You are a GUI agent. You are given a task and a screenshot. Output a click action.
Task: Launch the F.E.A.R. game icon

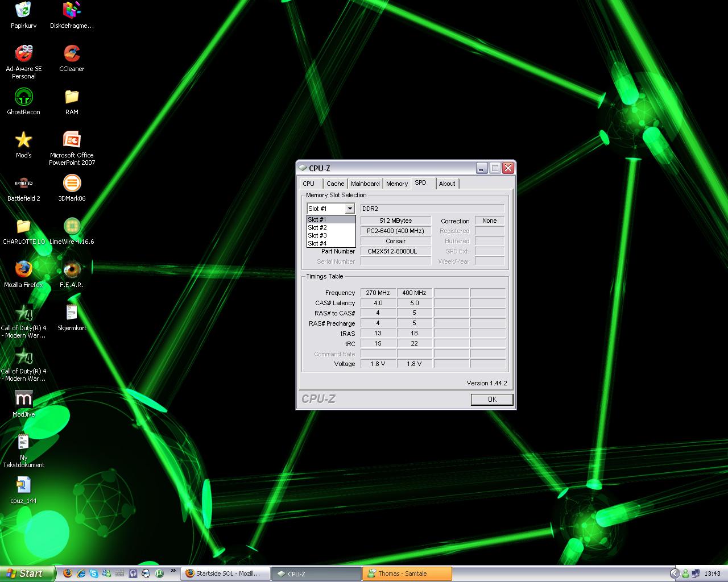pos(72,275)
